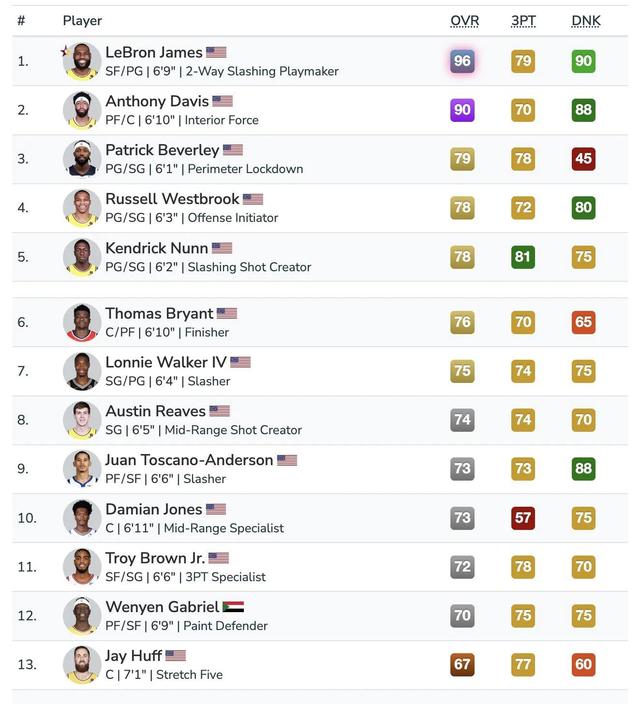Click Thomas Bryant's player headshot
Viewport: 640px width, 704px height.
pos(81,322)
